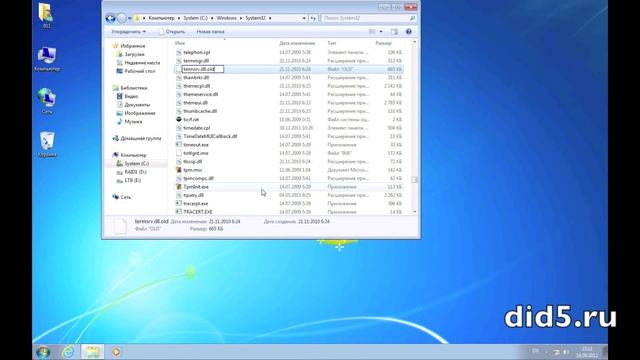Click the search magnifier icon
640x360 pixels.
tap(412, 18)
